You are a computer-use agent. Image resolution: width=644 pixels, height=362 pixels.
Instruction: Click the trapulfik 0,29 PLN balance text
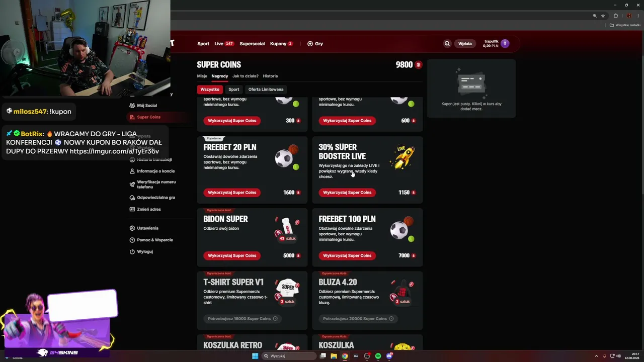coord(491,44)
